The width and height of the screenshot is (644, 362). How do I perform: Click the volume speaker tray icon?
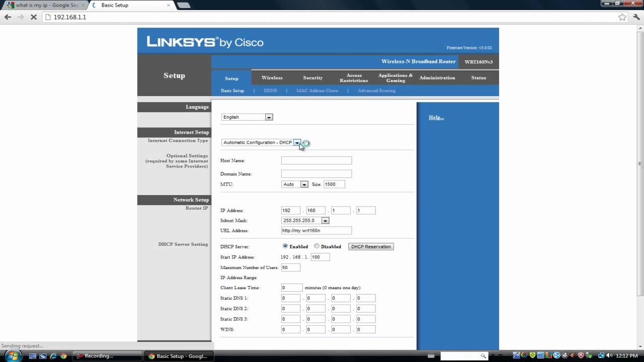[x=609, y=355]
